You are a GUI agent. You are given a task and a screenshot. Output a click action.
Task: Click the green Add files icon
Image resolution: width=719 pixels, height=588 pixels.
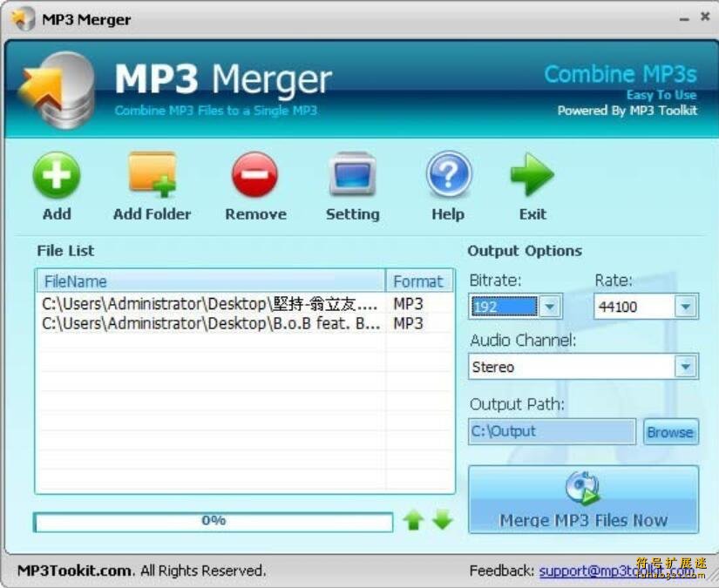coord(57,175)
